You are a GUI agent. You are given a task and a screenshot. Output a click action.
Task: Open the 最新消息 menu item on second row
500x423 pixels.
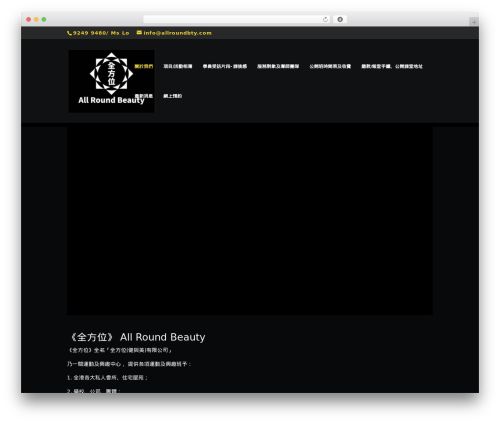coord(144,96)
